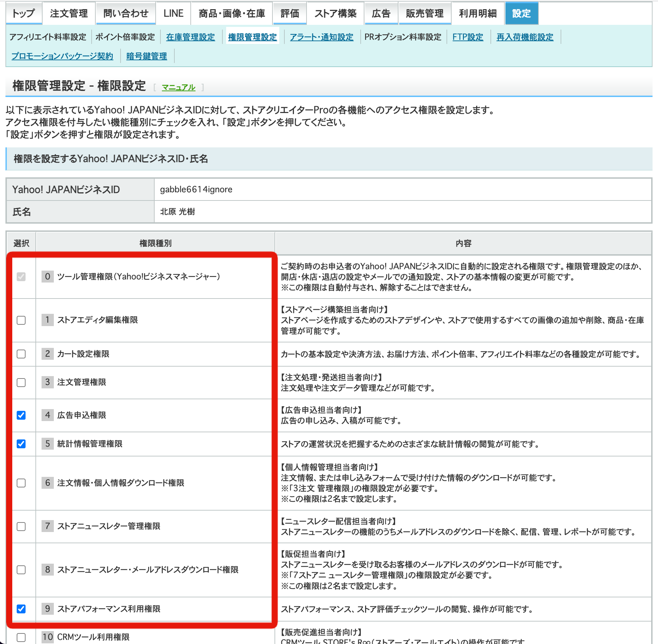Enable the カート設定権限 checkbox
Screen dimensions: 658x644
click(21, 354)
